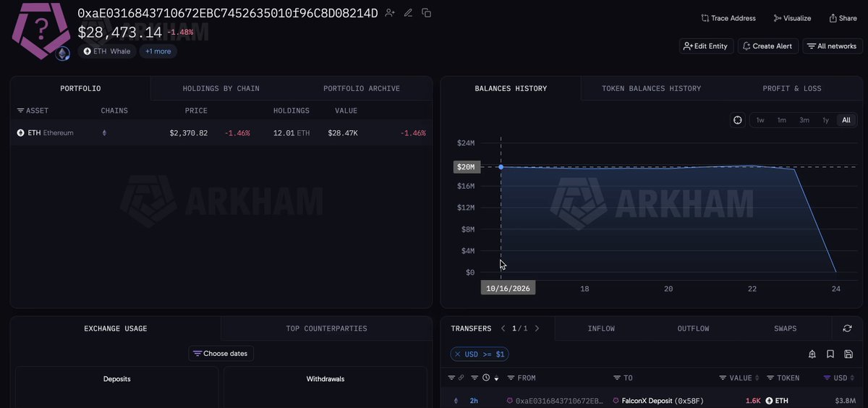Screen dimensions: 868x408
Task: Switch to Top Counterparties tab
Action: point(327,328)
